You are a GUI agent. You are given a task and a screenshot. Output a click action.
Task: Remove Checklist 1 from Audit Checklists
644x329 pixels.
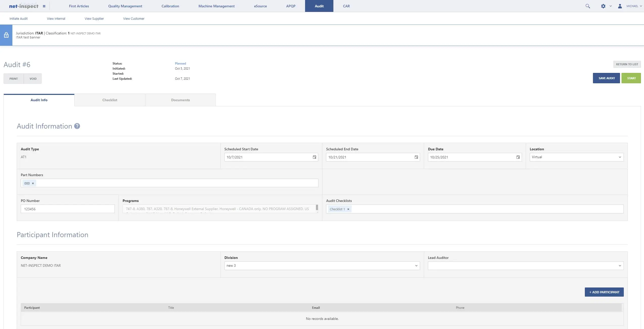(348, 209)
